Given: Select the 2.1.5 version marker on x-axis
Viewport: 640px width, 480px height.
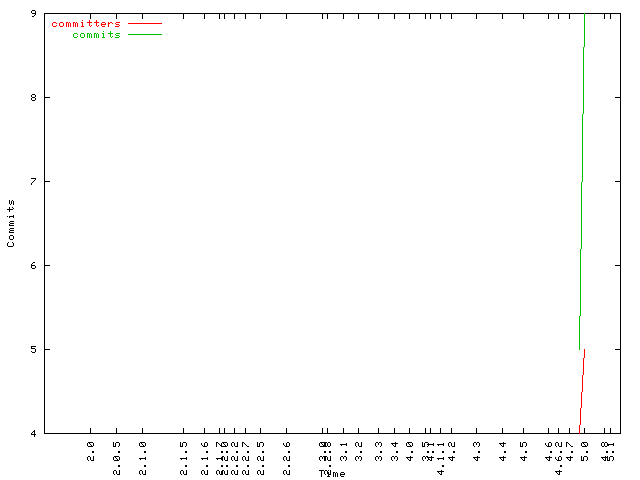Looking at the screenshot, I should click(183, 451).
